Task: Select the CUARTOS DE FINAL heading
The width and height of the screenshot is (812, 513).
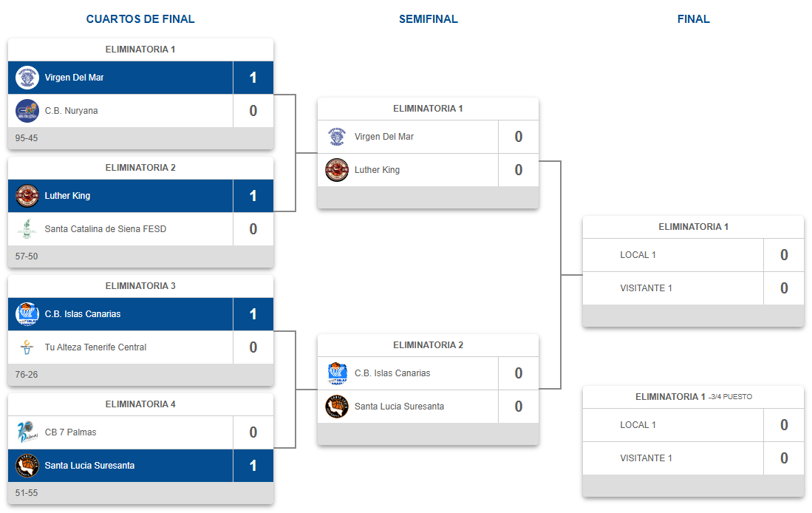Action: tap(140, 19)
